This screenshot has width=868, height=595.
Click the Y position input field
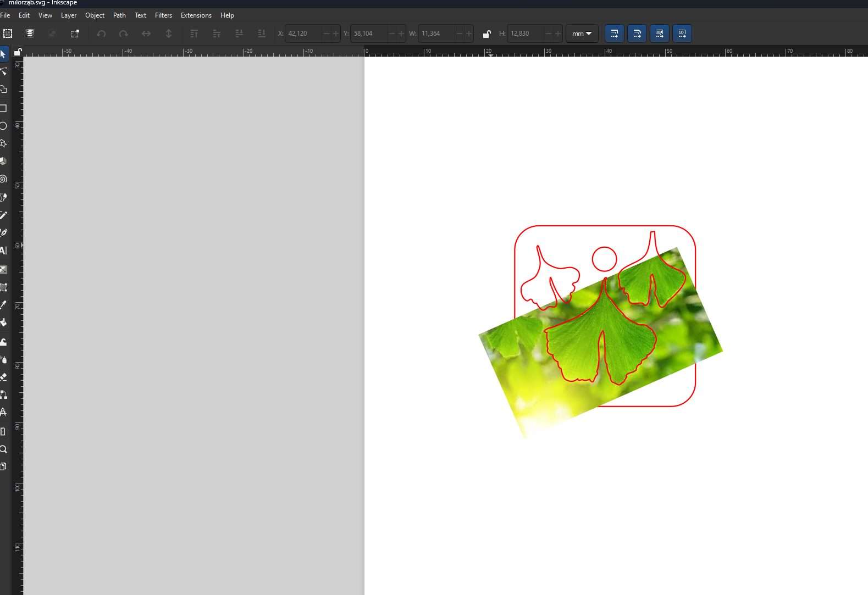369,34
